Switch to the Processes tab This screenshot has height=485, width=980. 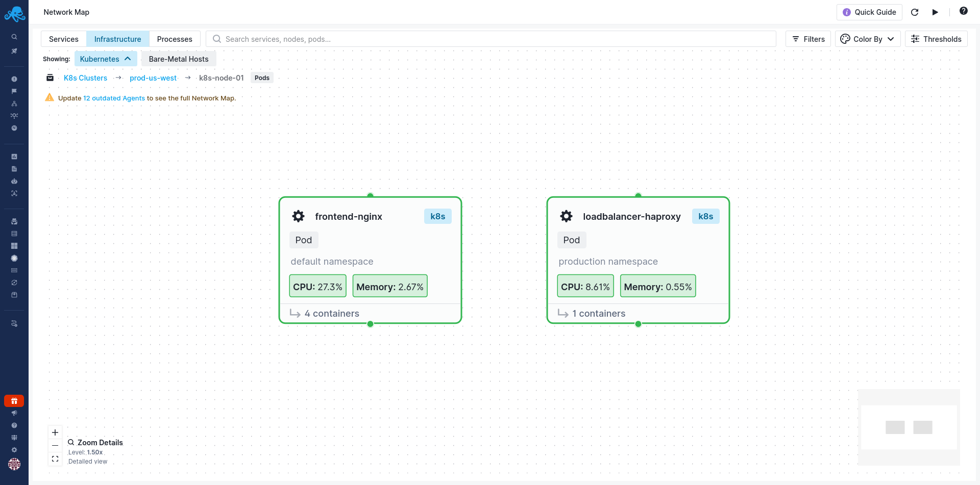pos(175,39)
